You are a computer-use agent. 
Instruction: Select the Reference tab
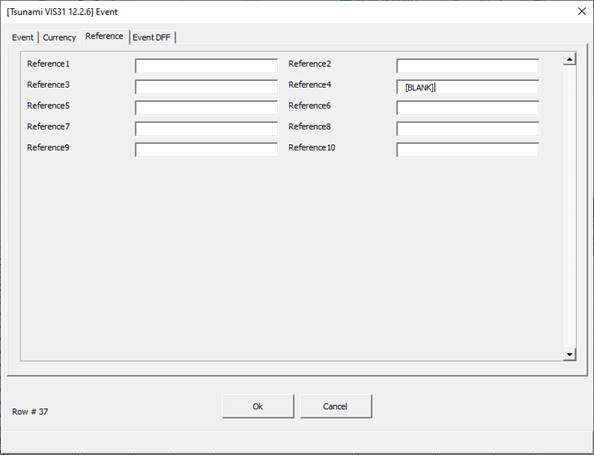click(104, 36)
